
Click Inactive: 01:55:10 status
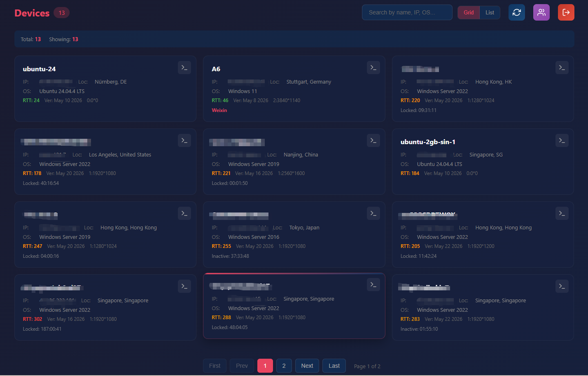tap(419, 329)
